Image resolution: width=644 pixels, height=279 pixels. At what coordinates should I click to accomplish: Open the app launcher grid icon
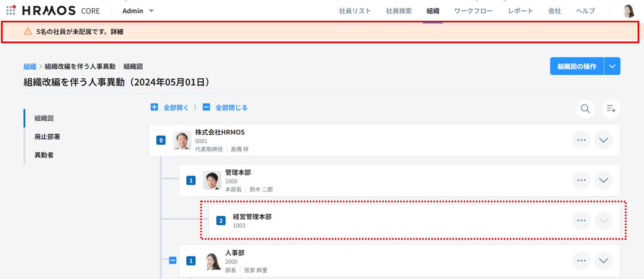point(11,10)
